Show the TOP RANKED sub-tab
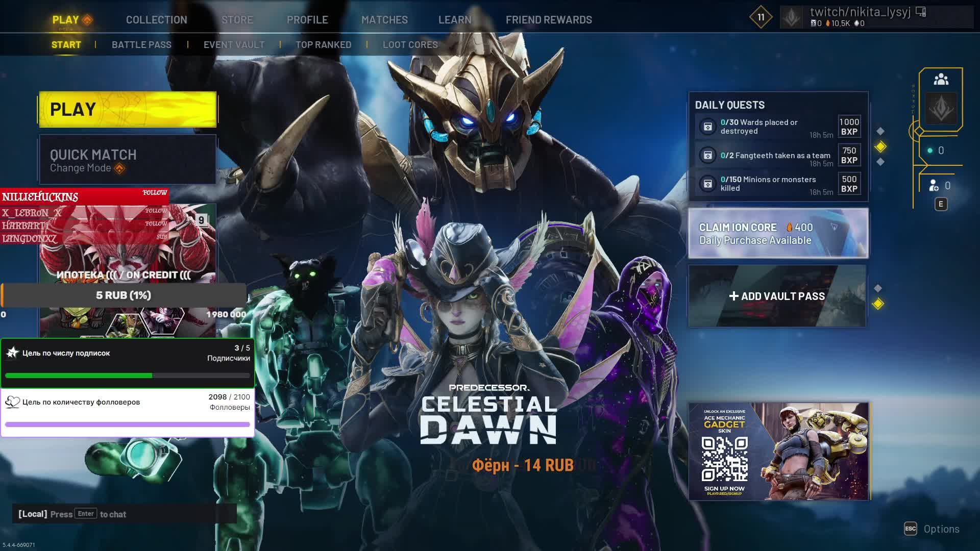The image size is (980, 551). [324, 45]
